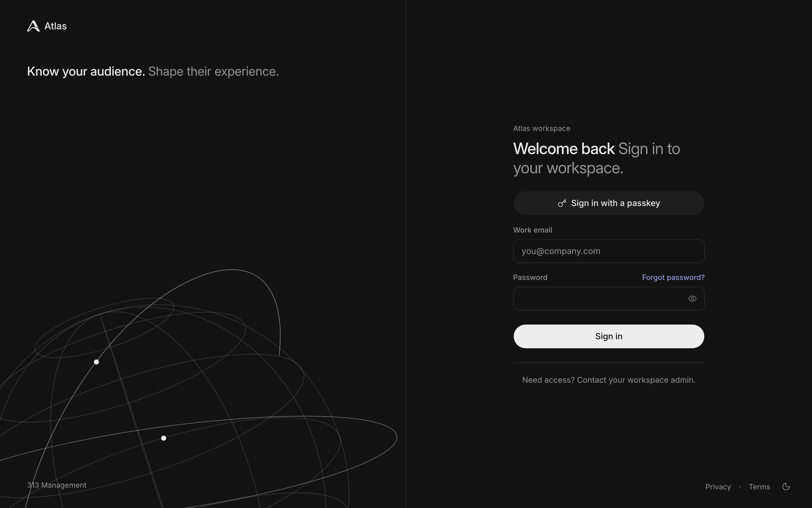
Task: Sign in with a passkey
Action: pyautogui.click(x=609, y=203)
